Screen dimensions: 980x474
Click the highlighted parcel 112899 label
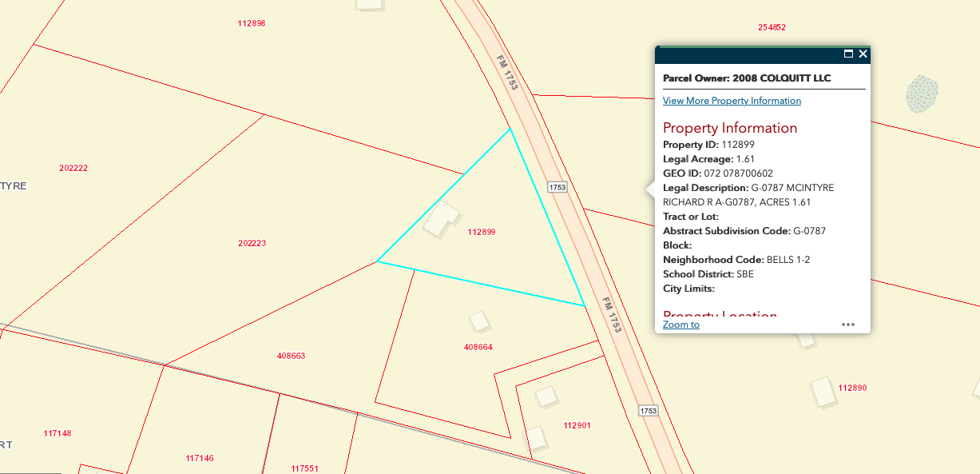pyautogui.click(x=482, y=232)
